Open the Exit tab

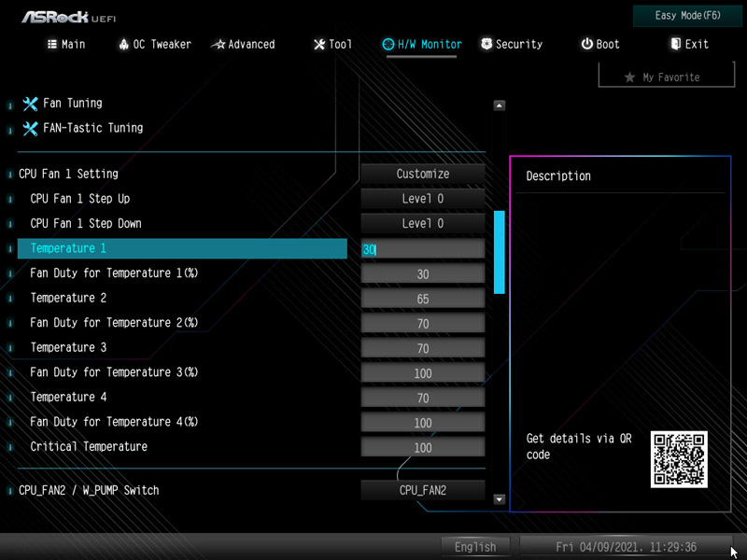[689, 44]
